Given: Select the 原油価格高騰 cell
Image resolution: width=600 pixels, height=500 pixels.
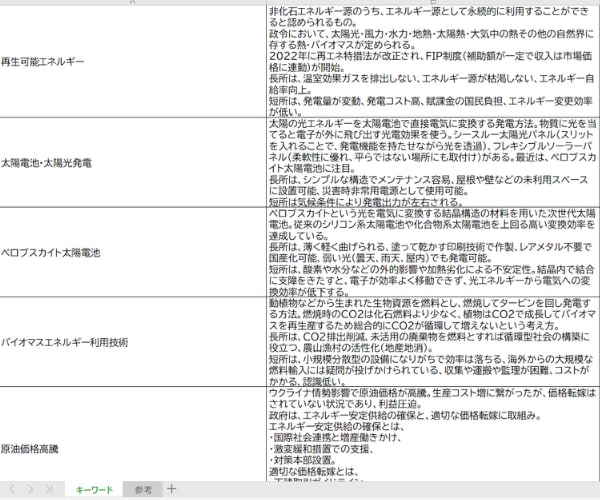Looking at the screenshot, I should pos(133,434).
